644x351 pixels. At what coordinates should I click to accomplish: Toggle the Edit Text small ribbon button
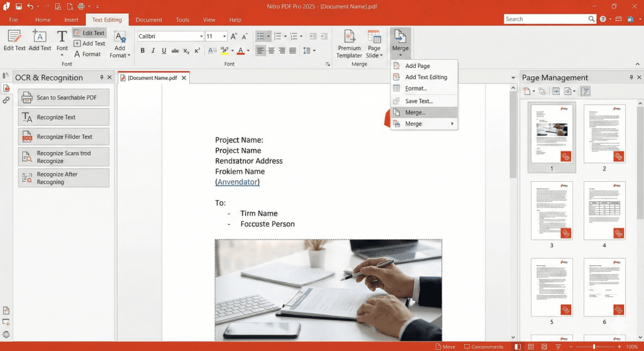coord(89,33)
